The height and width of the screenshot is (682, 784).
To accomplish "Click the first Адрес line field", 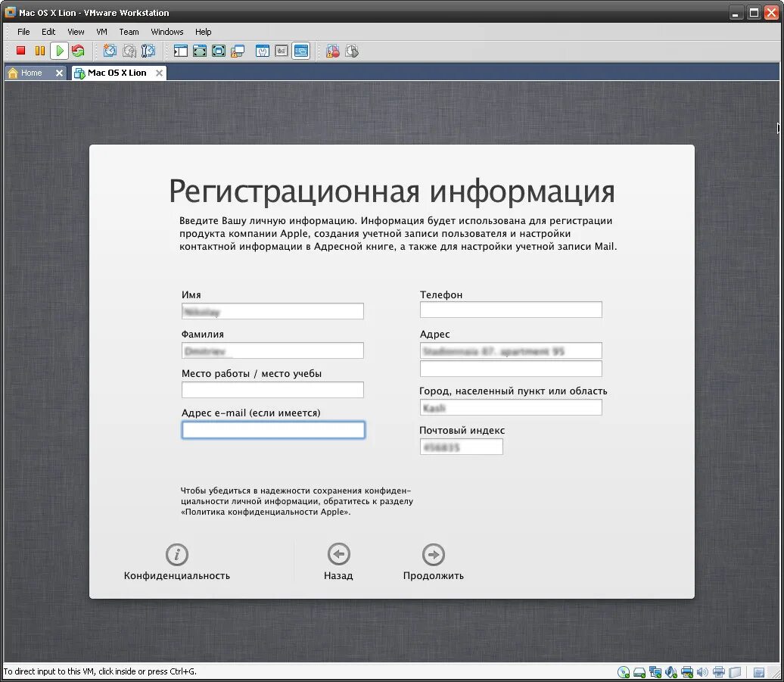I will [x=511, y=350].
